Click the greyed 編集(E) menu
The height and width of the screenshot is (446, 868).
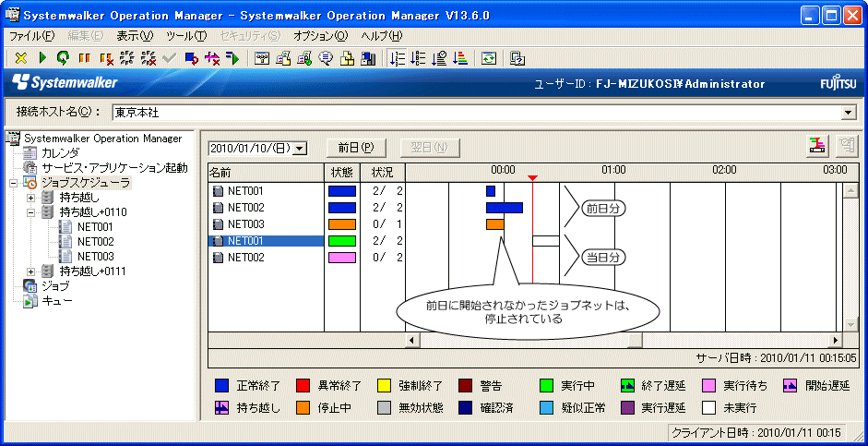pos(85,36)
